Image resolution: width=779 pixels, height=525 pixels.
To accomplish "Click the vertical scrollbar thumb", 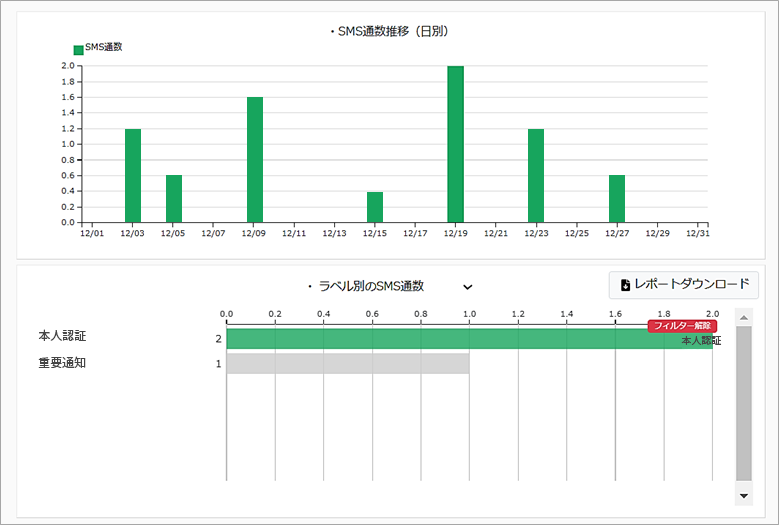I will 744,403.
